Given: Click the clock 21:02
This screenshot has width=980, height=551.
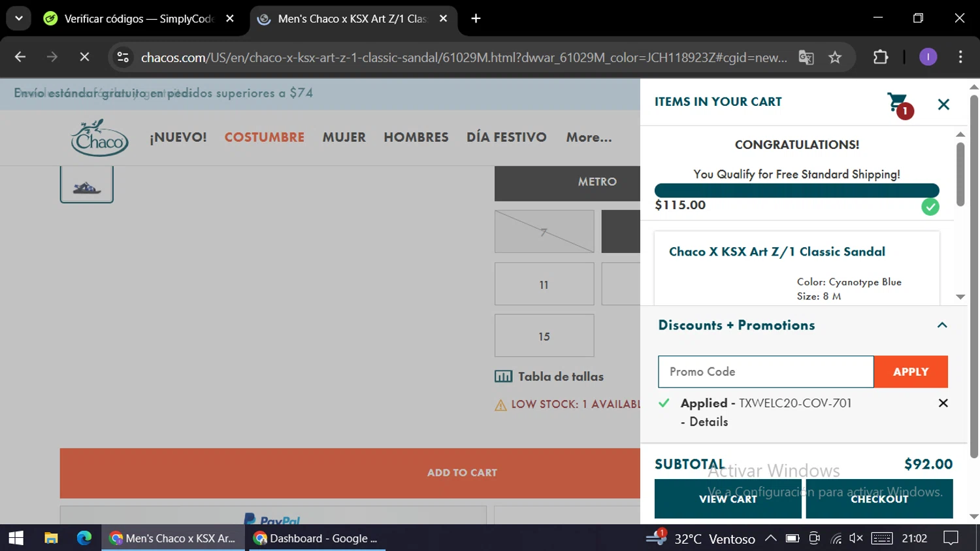Looking at the screenshot, I should [914, 539].
